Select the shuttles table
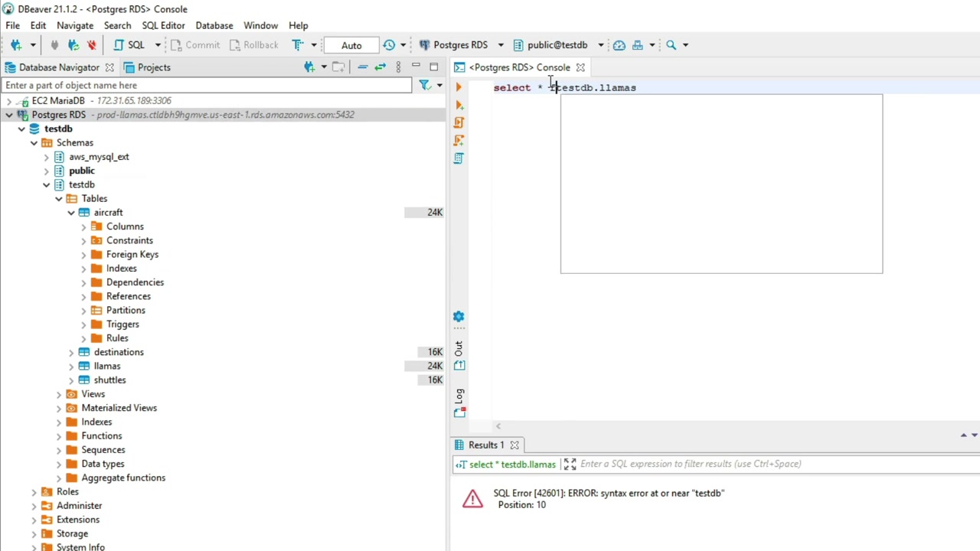The image size is (980, 551). click(109, 380)
